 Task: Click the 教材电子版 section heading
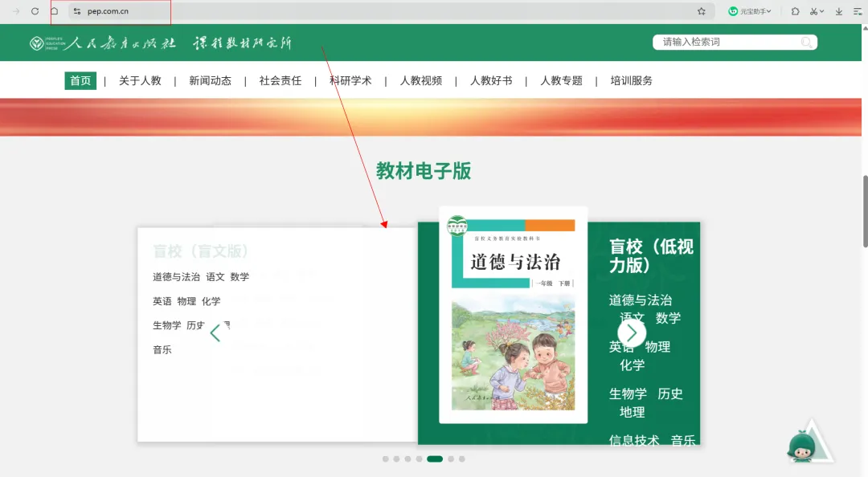(x=424, y=171)
